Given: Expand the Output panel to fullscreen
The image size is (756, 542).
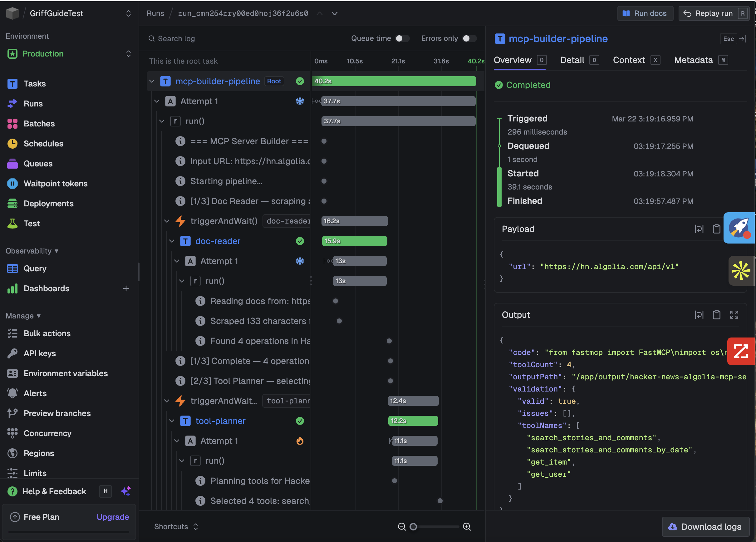Looking at the screenshot, I should coord(734,315).
